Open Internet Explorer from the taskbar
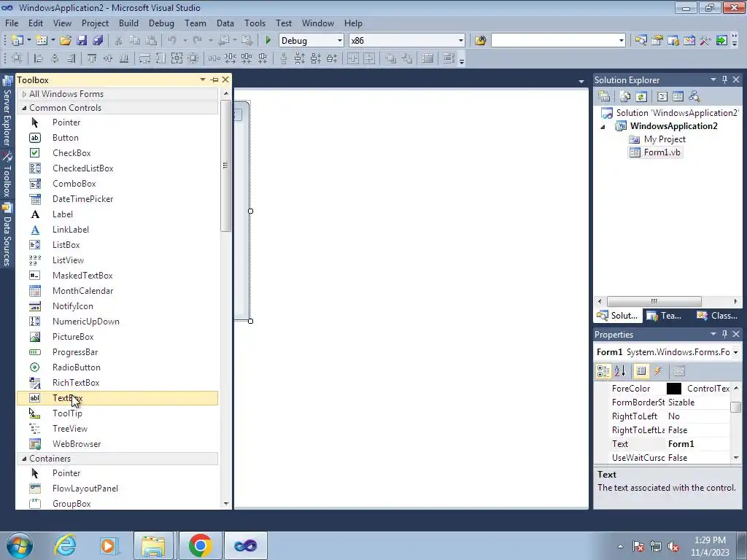This screenshot has width=747, height=560. 65,545
